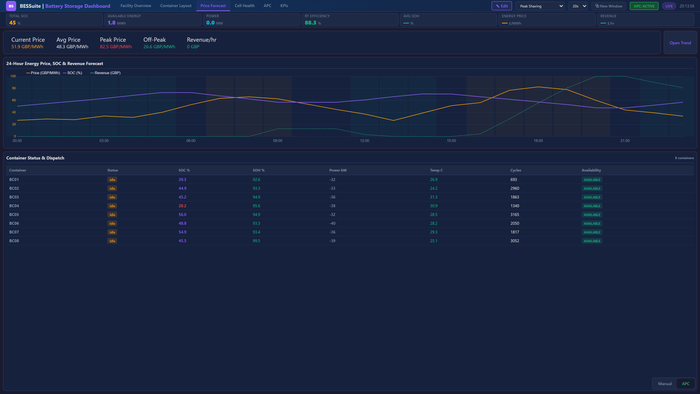Switch to APC control mode
Image resolution: width=700 pixels, height=394 pixels.
coord(685,384)
